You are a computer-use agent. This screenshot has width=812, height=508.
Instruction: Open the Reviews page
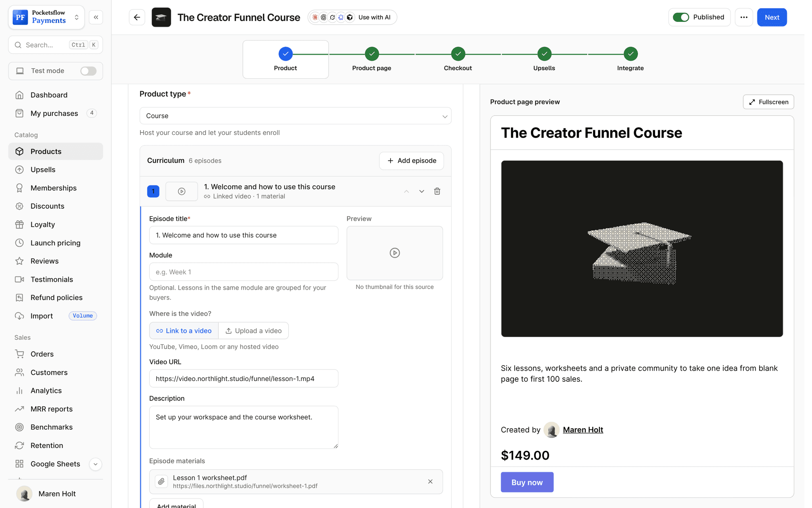(56, 261)
